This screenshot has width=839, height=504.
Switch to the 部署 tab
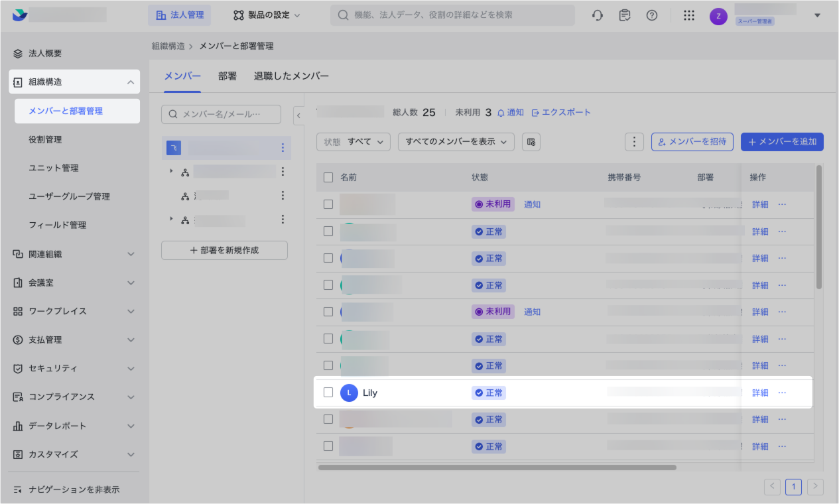point(227,76)
